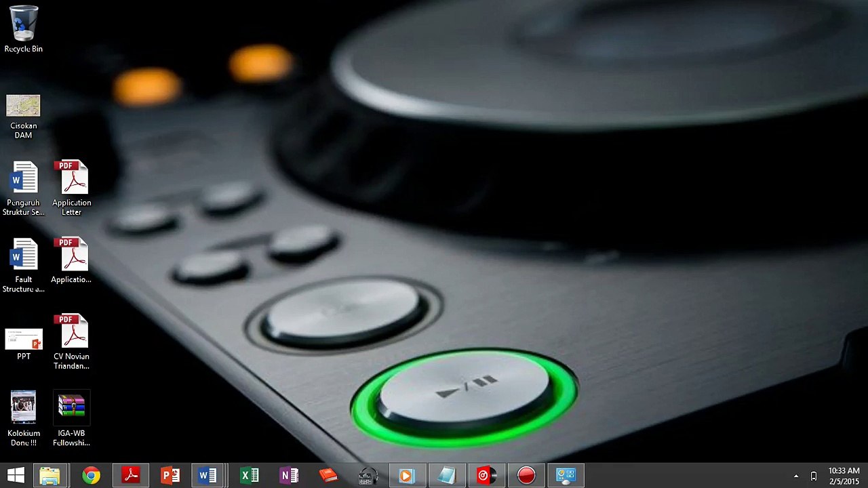
Task: Open the headphones equalizer app in taskbar
Action: (368, 475)
